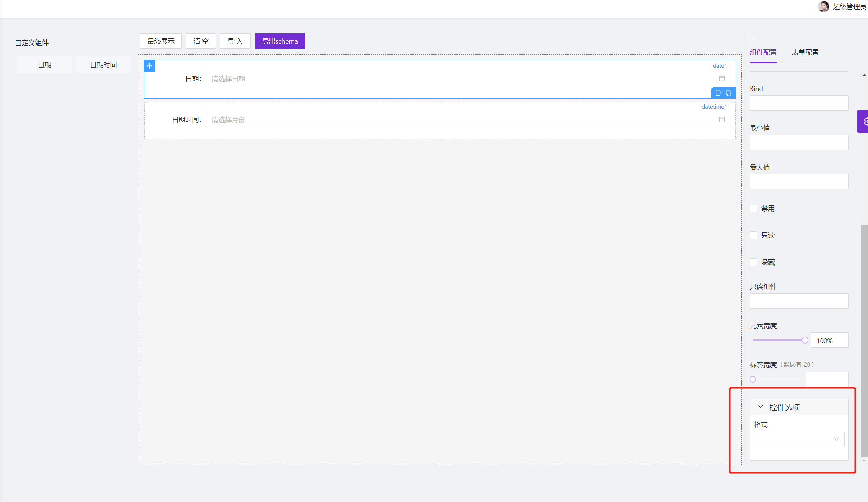868x502 pixels.
Task: Open the purple gear settings icon
Action: coord(865,121)
